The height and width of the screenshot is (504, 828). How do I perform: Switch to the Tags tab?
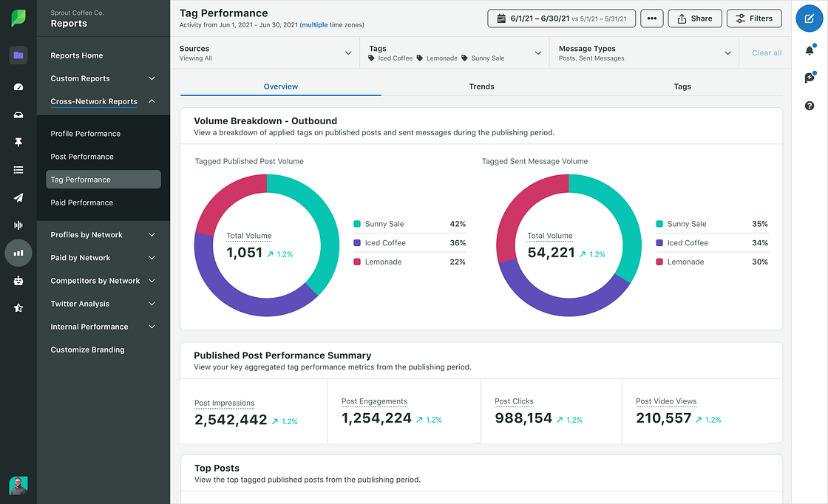coord(682,86)
